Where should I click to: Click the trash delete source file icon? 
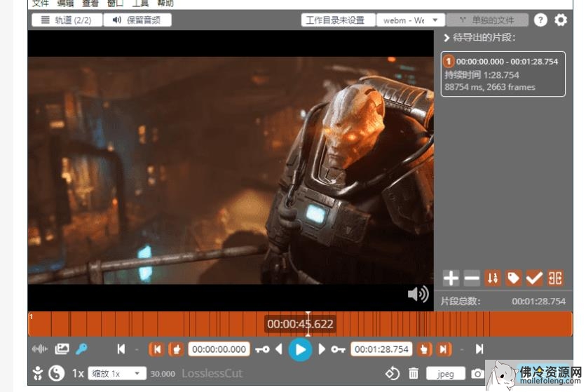tap(414, 374)
